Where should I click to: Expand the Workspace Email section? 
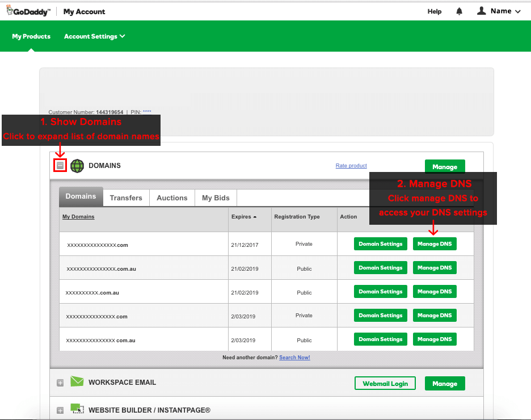pos(60,383)
